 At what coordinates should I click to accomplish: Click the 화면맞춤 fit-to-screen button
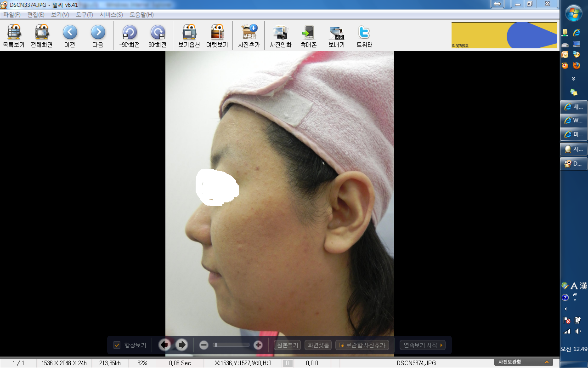[x=318, y=345]
